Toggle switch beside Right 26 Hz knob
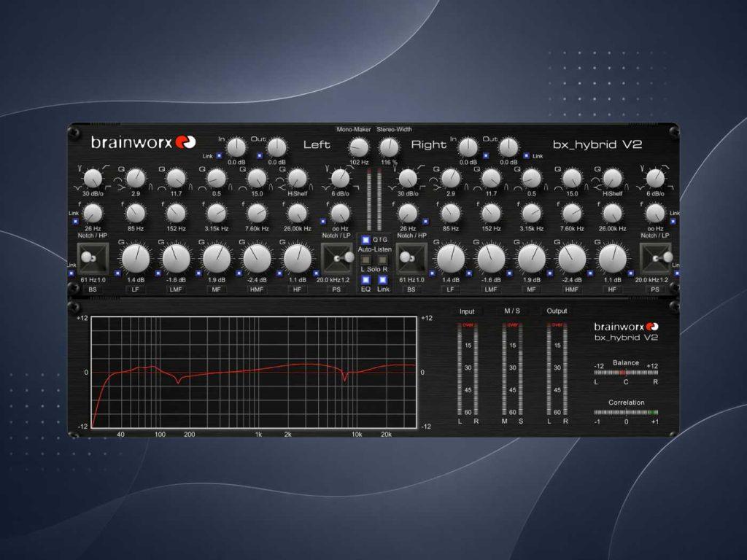Image resolution: width=747 pixels, height=560 pixels. click(425, 222)
